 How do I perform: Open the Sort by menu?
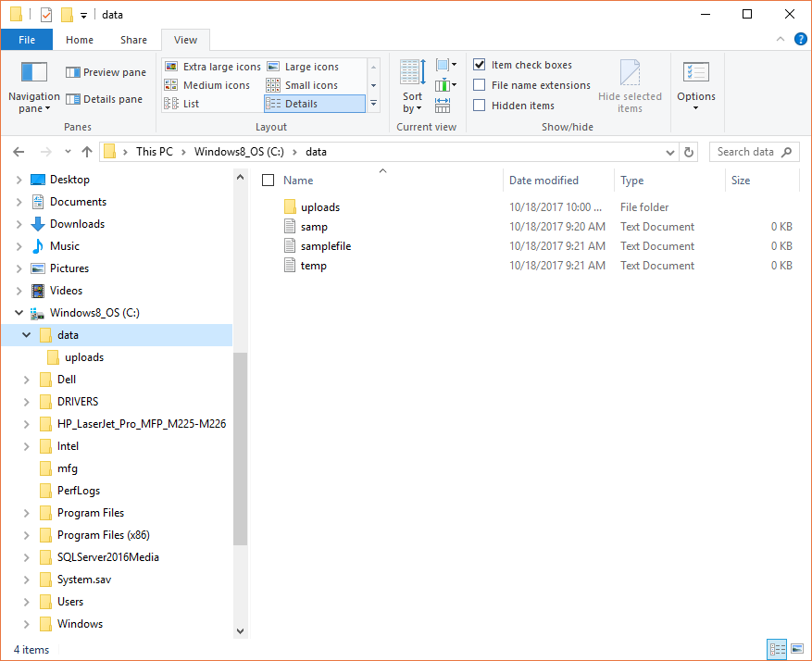413,86
